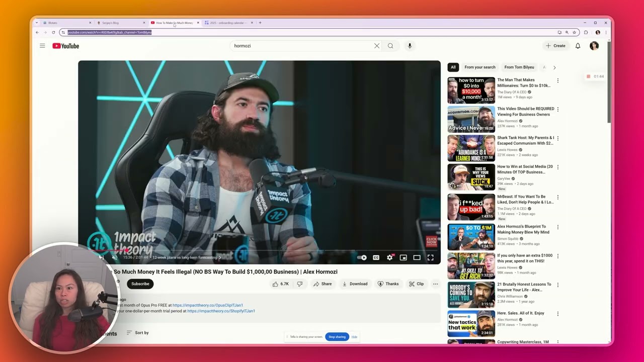The image size is (644, 362).
Task: Dislike the video
Action: (300, 284)
